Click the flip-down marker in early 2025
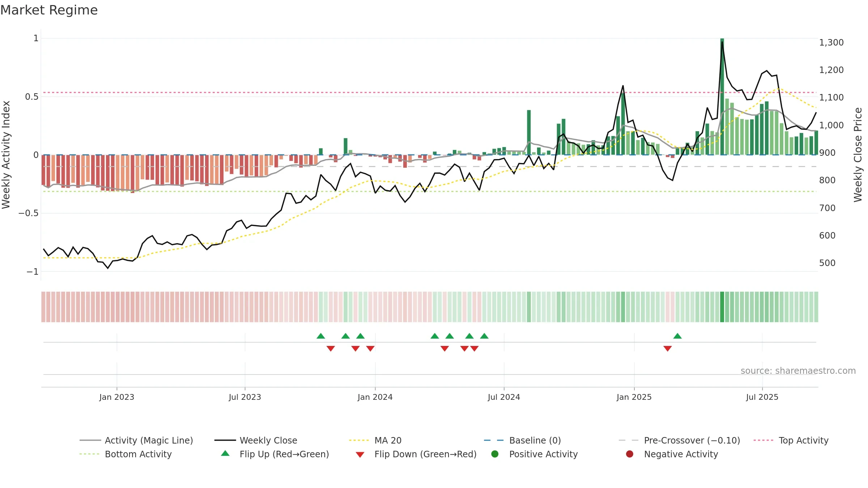868x488 pixels. [x=668, y=348]
